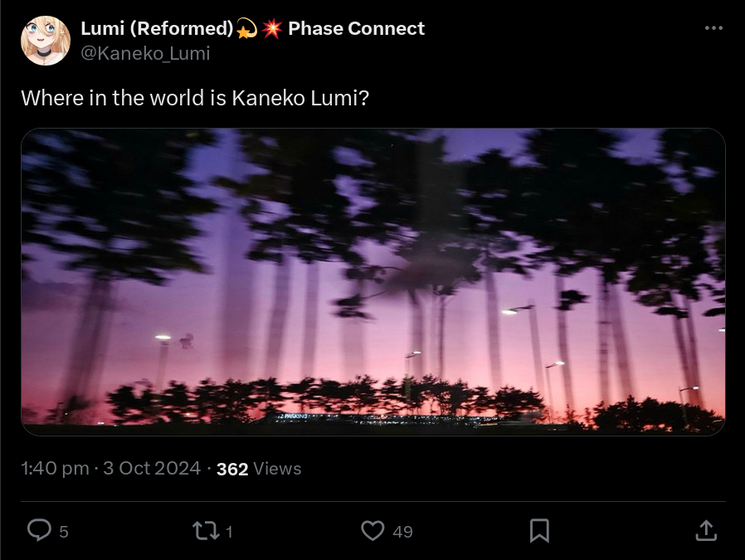Enlarge the purple sunset photo

point(373,282)
